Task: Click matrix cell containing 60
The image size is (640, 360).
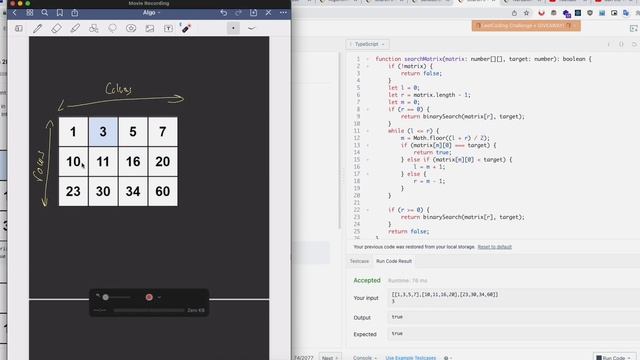Action: point(162,191)
